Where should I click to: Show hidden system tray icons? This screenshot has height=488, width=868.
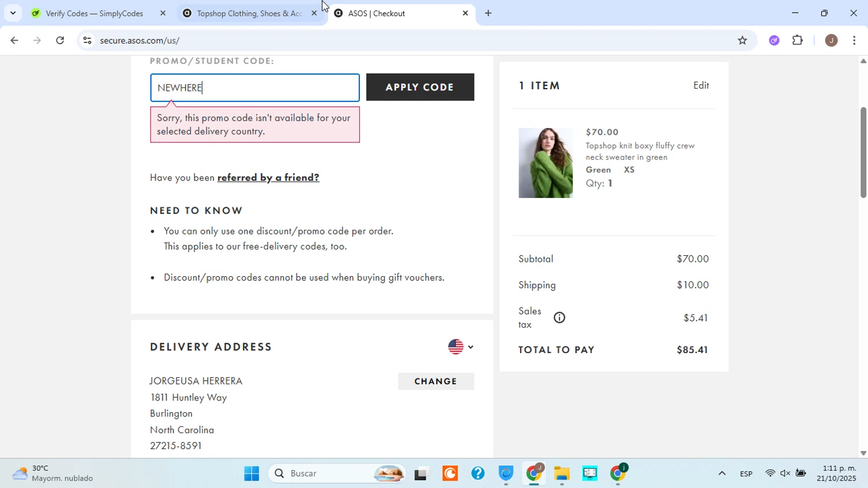722,474
